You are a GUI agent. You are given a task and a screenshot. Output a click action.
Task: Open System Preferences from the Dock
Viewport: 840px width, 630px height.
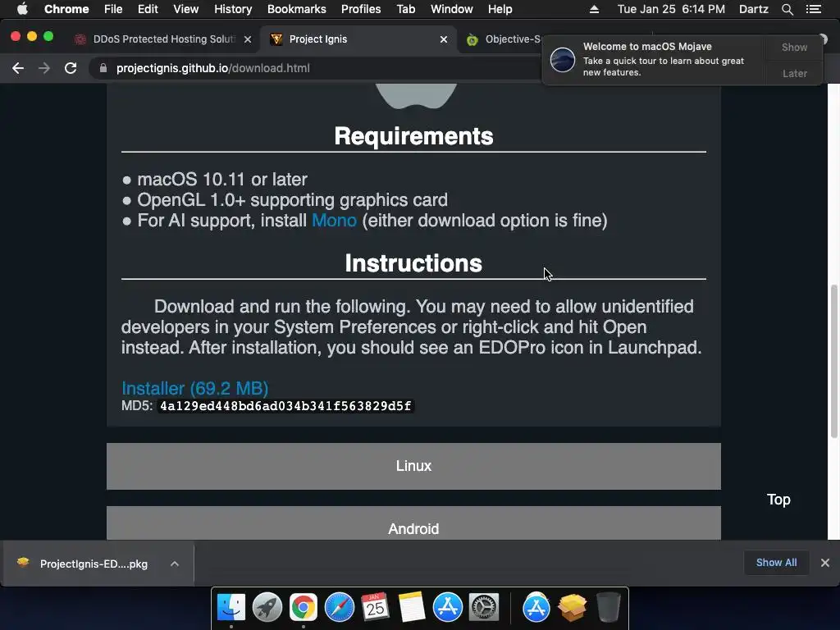484,607
